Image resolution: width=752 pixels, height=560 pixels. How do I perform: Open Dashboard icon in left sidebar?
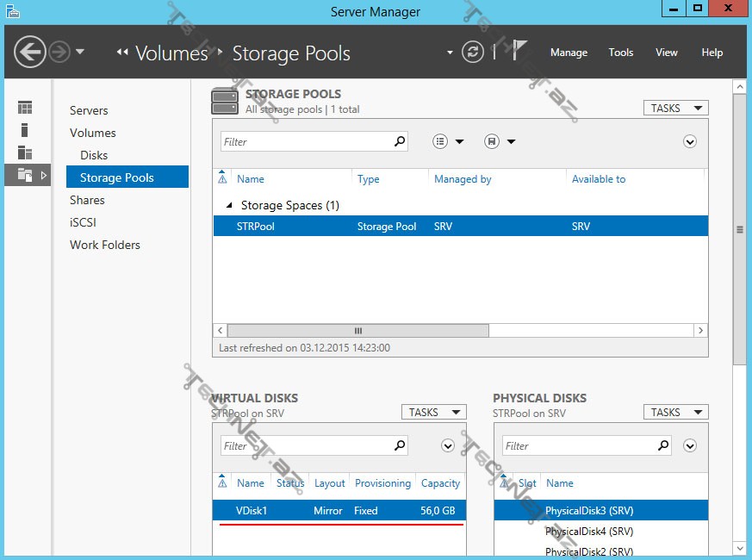pos(25,108)
